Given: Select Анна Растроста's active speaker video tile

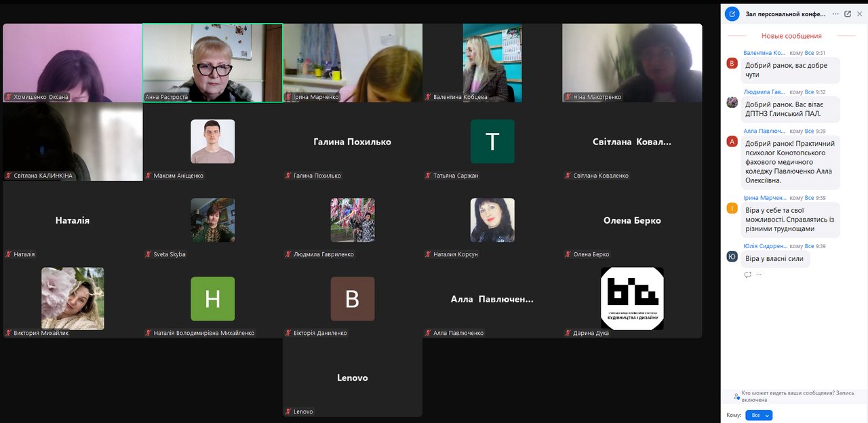Looking at the screenshot, I should coord(212,63).
